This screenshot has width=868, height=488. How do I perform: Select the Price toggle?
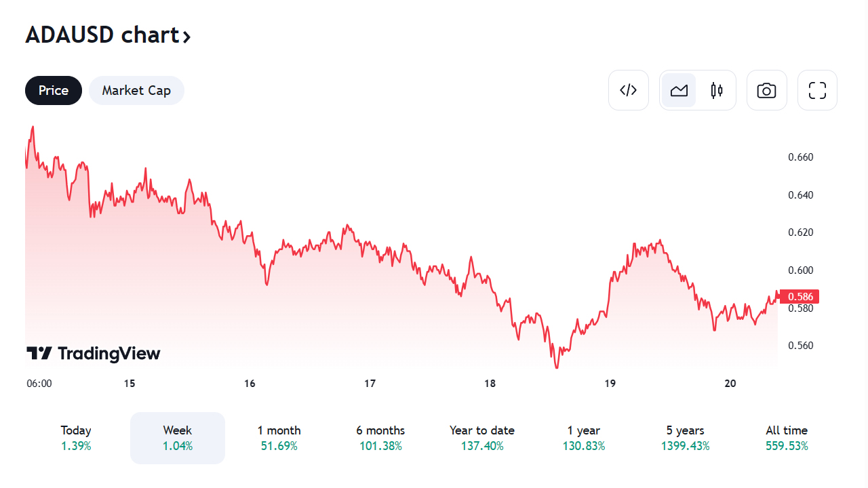click(x=54, y=90)
